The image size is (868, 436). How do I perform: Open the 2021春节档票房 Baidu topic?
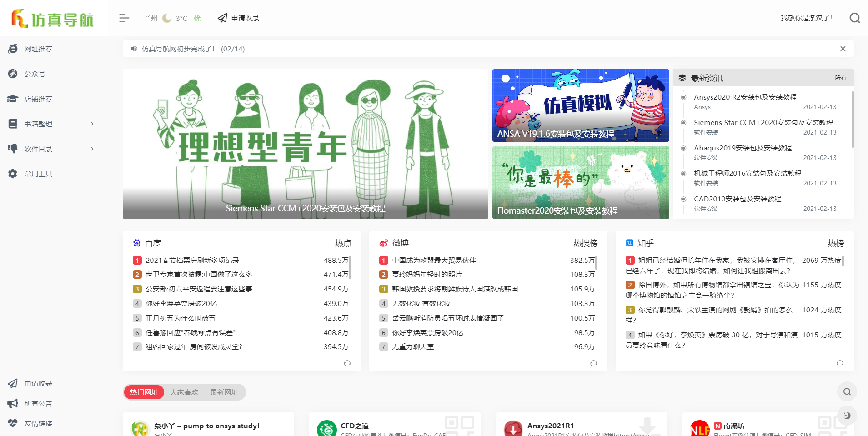pos(192,260)
